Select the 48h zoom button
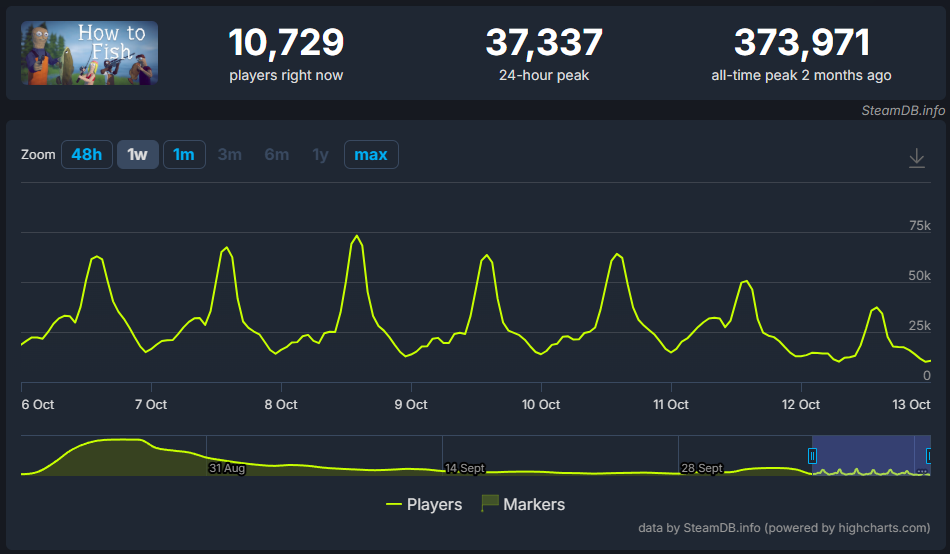The width and height of the screenshot is (950, 554). pos(87,155)
